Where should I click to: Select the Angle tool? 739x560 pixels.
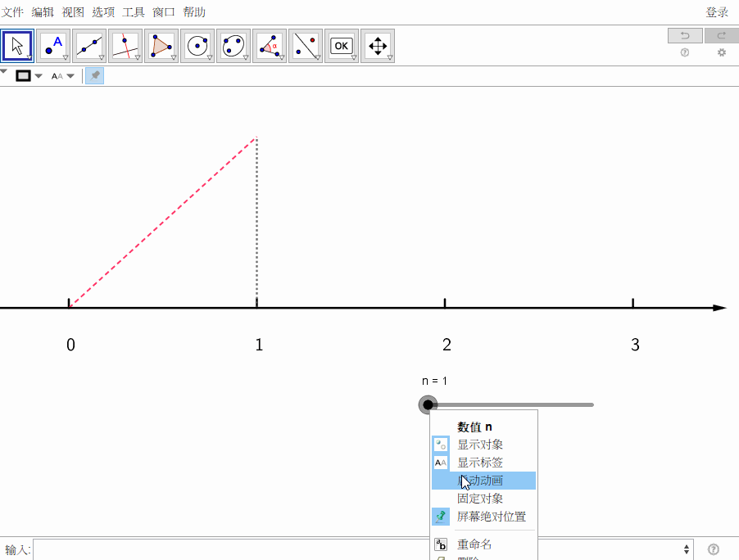270,46
